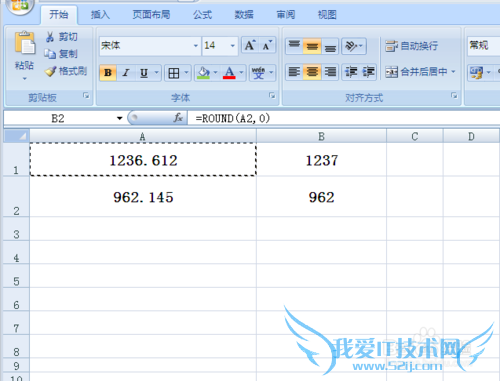
Task: Open the 开始 Home tab
Action: [x=59, y=15]
